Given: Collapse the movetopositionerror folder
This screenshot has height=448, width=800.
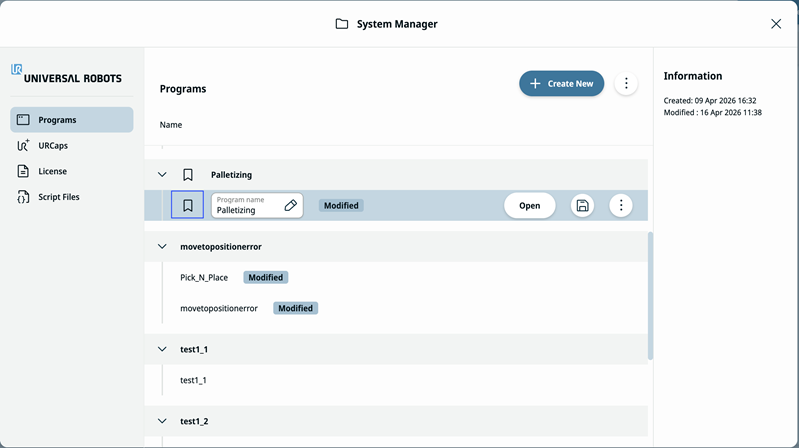Looking at the screenshot, I should click(162, 246).
